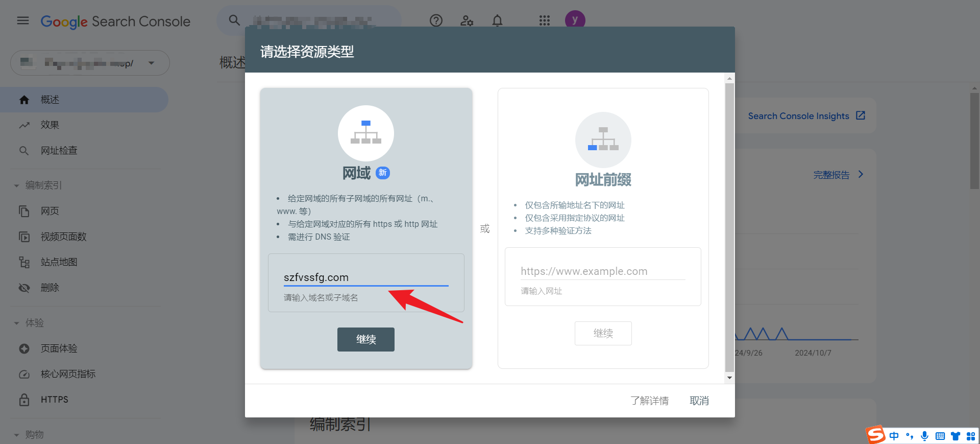Open the hamburger main menu
This screenshot has width=980, height=444.
(23, 21)
